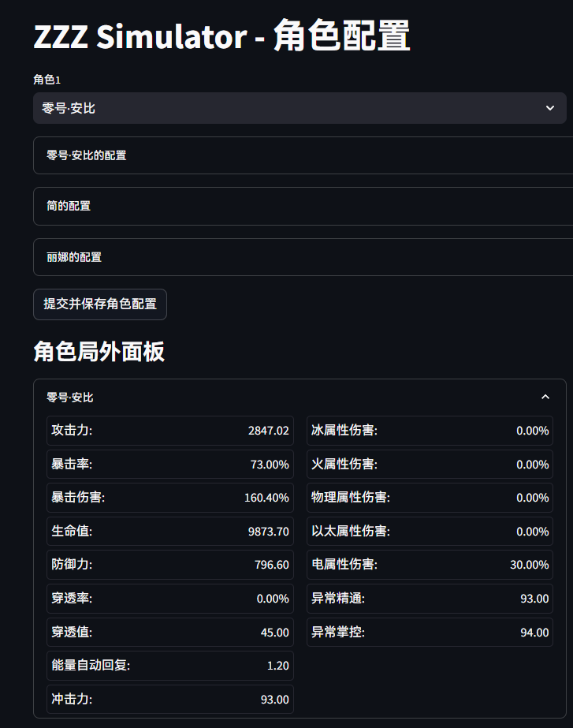Screen dimensions: 573x728
Task: Click 提交并保存角色配置 button
Action: (x=99, y=304)
